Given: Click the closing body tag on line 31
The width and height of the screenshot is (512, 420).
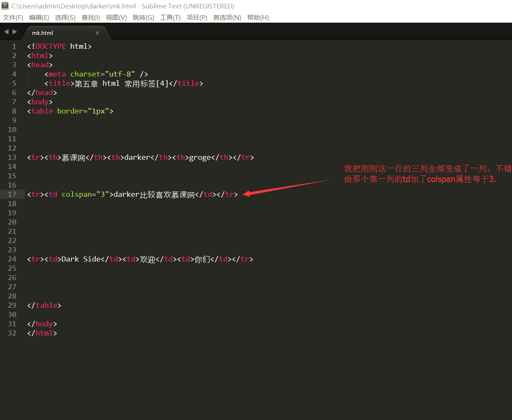Looking at the screenshot, I should 42,324.
